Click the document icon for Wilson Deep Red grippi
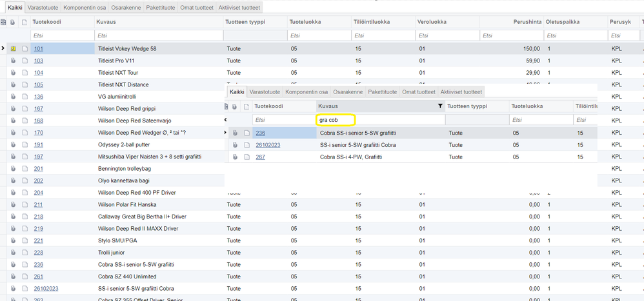The width and height of the screenshot is (644, 301). [24, 108]
